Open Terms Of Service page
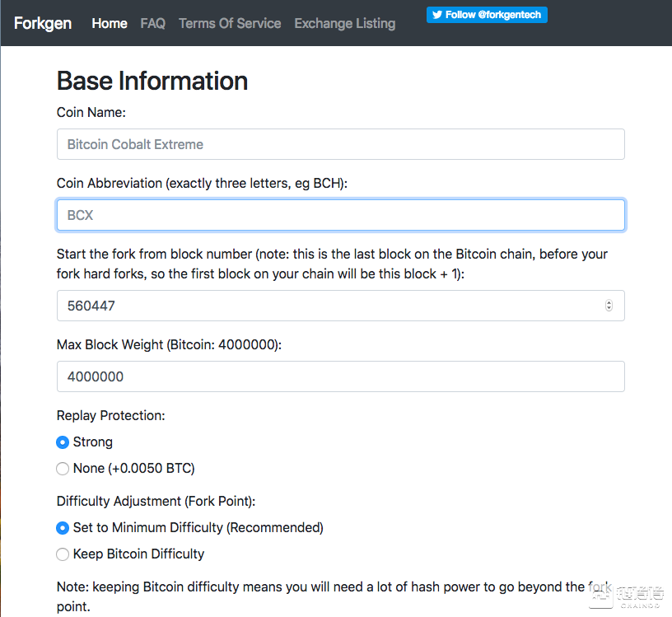The width and height of the screenshot is (672, 617). 230,23
